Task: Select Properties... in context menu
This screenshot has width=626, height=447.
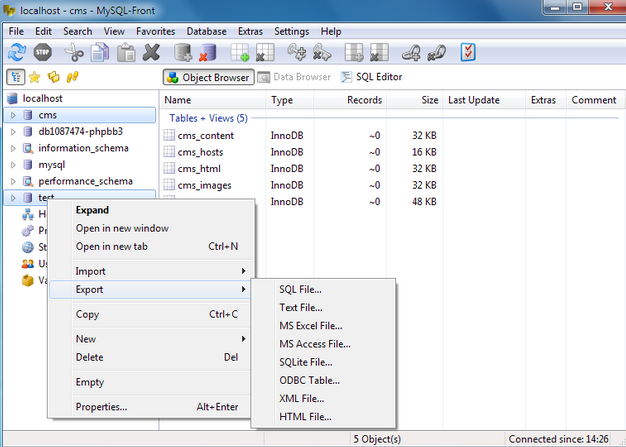Action: (x=149, y=407)
